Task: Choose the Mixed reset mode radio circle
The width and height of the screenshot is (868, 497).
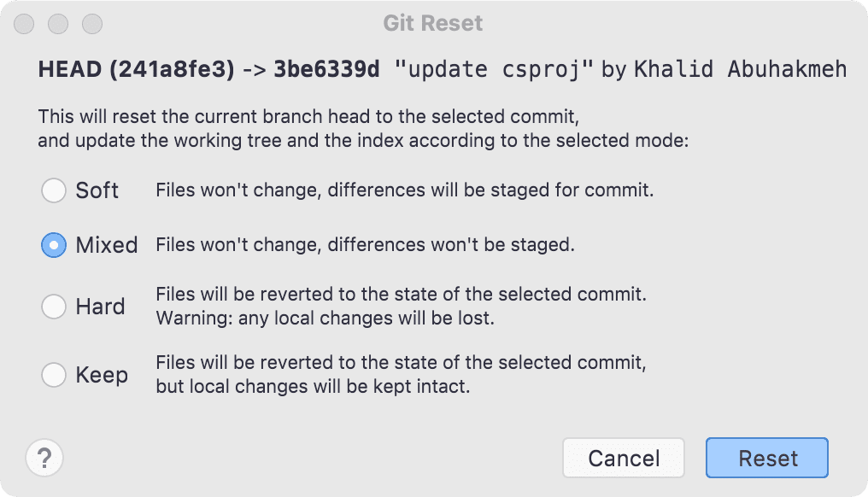Action: (54, 244)
